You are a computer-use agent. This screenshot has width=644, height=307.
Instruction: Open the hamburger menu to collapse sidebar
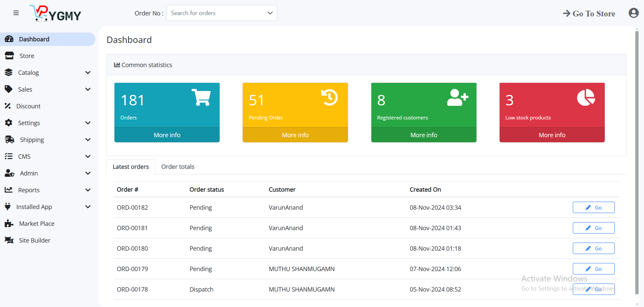[16, 13]
